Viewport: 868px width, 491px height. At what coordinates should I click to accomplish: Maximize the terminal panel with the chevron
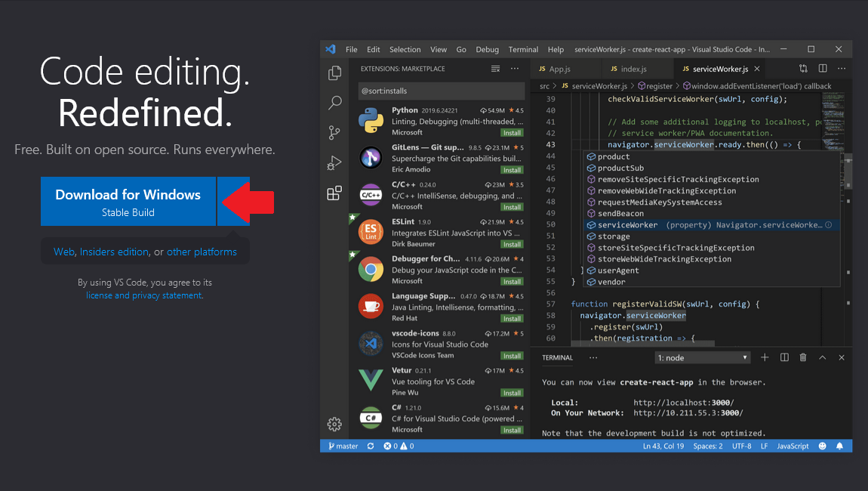tap(822, 357)
